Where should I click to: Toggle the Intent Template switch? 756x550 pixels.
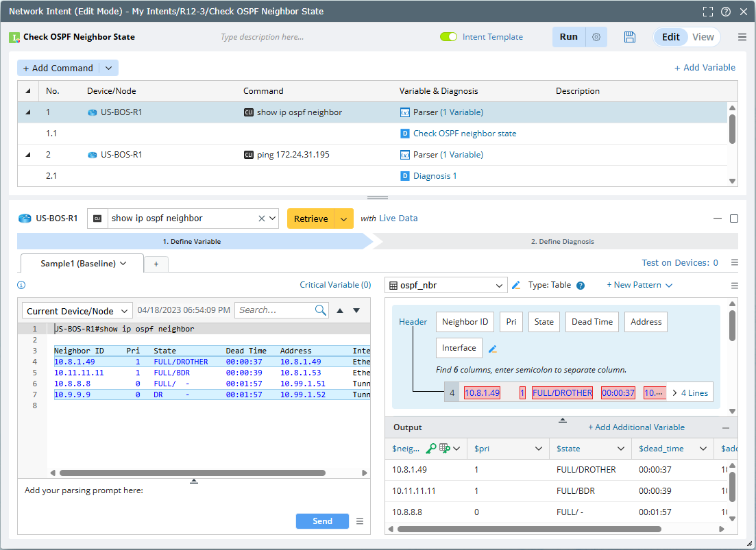pyautogui.click(x=448, y=37)
